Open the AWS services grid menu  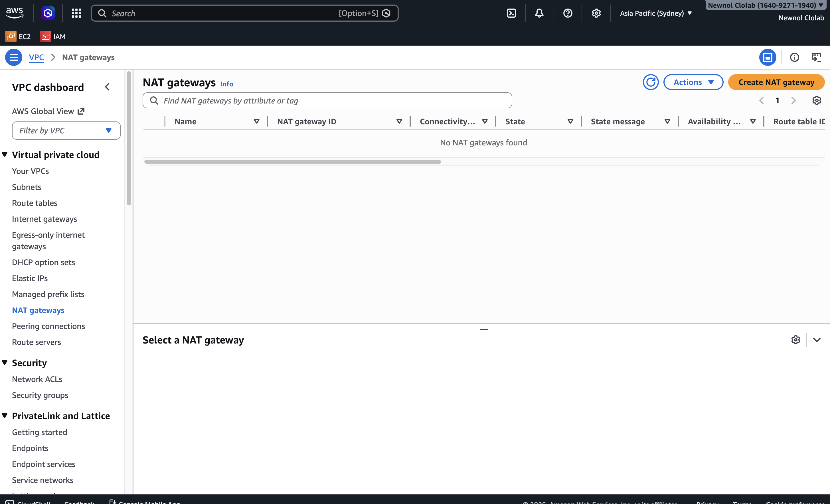pos(76,13)
